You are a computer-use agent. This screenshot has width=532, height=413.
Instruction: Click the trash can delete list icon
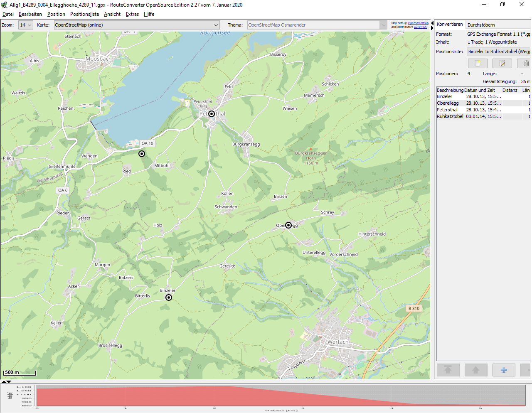[526, 63]
